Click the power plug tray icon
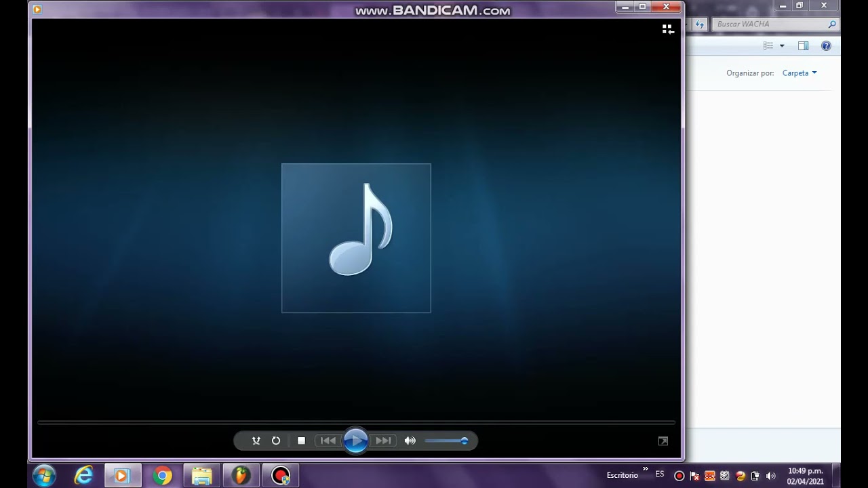Screen dimensions: 868x488 click(755, 476)
